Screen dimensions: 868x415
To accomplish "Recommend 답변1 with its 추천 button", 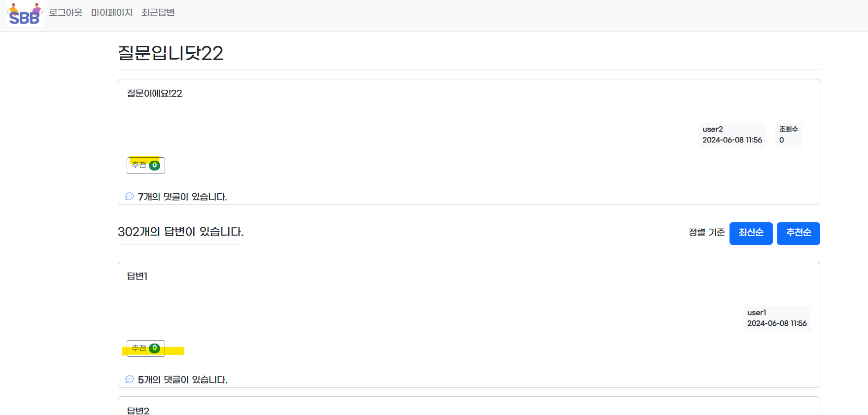I will click(x=145, y=348).
